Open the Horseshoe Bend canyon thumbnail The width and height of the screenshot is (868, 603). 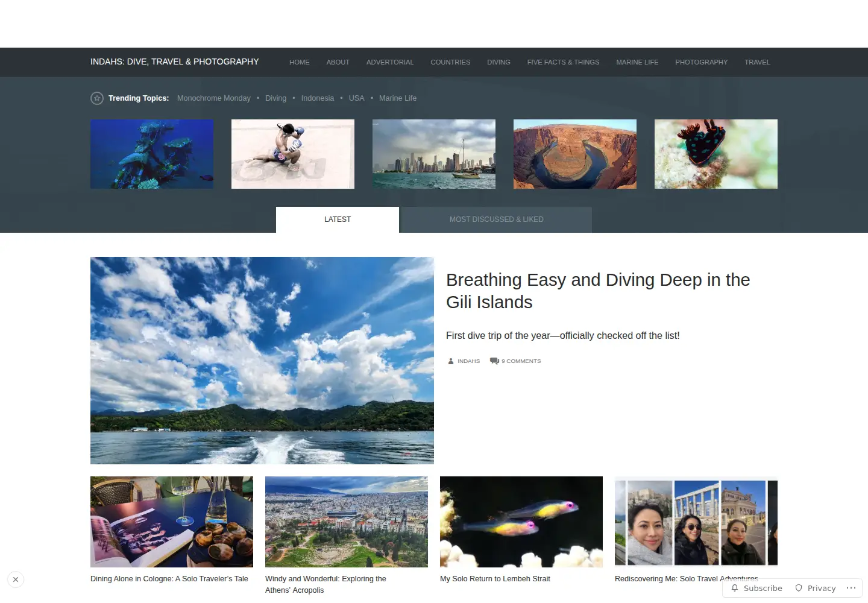coord(575,154)
